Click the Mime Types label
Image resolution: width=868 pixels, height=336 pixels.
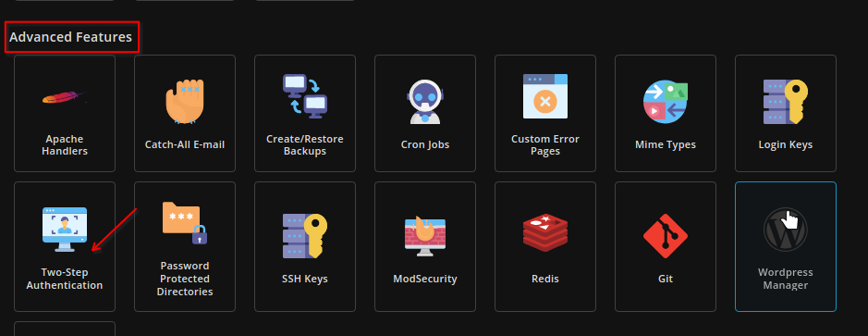[666, 144]
